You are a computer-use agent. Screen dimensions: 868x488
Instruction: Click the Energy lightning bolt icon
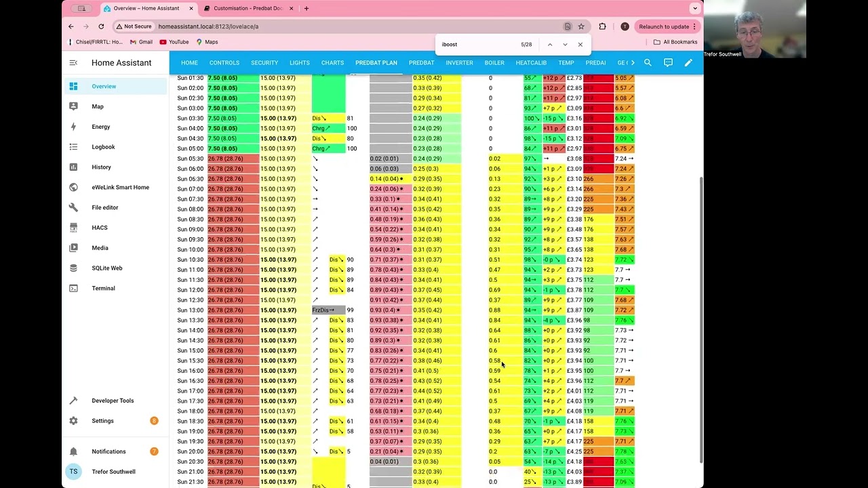pyautogui.click(x=73, y=127)
